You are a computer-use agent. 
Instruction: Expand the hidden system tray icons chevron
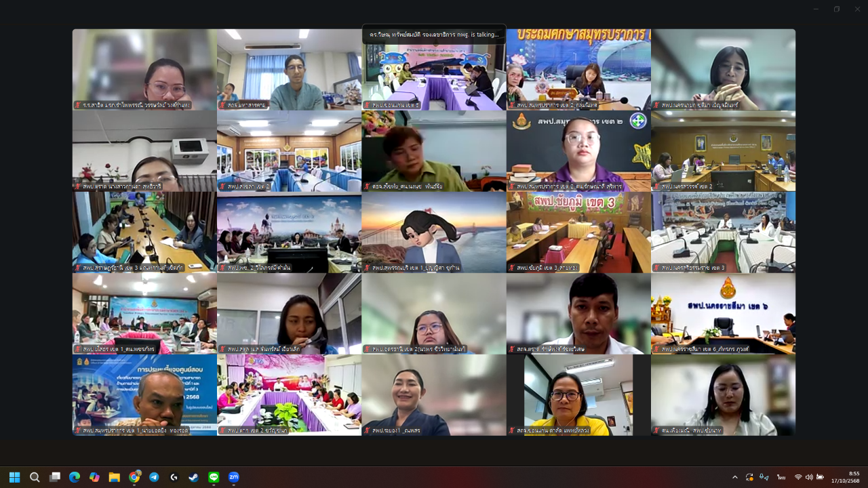coord(735,477)
